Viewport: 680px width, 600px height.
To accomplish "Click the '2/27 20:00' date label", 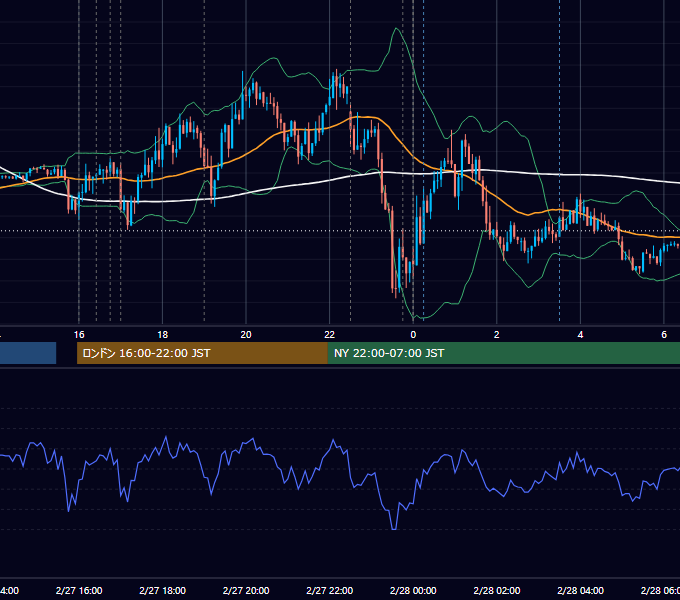I will (246, 590).
